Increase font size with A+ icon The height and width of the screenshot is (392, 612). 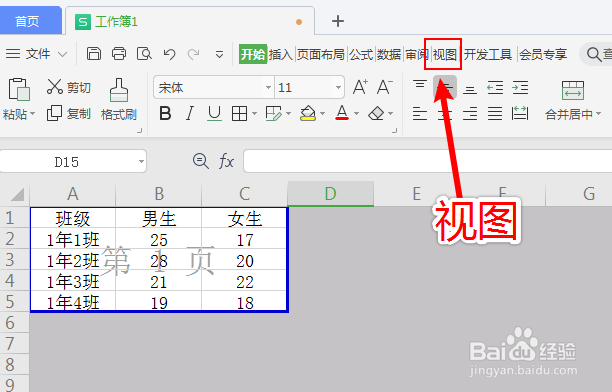point(360,87)
